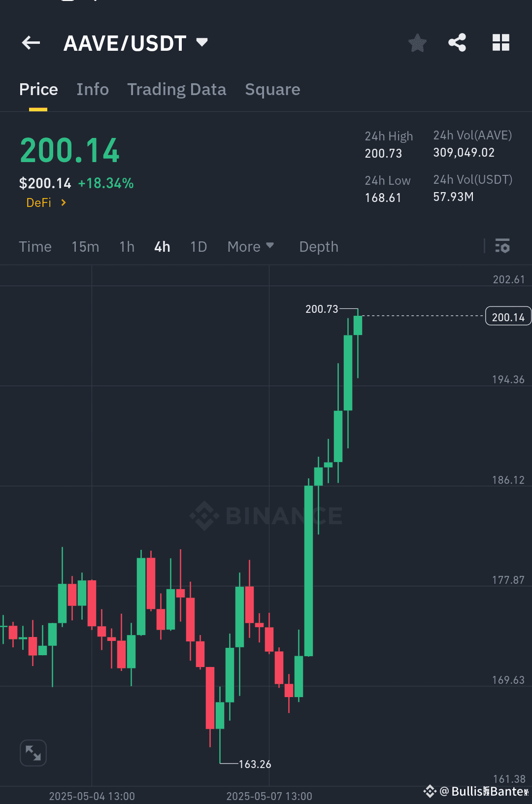532x804 pixels.
Task: Click the 200.14 price label on the axis
Action: coord(508,316)
